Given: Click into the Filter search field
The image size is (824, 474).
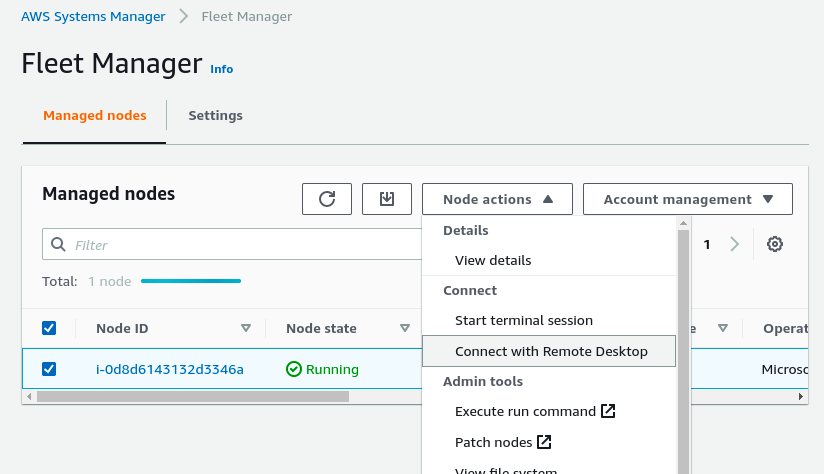Looking at the screenshot, I should click(240, 245).
